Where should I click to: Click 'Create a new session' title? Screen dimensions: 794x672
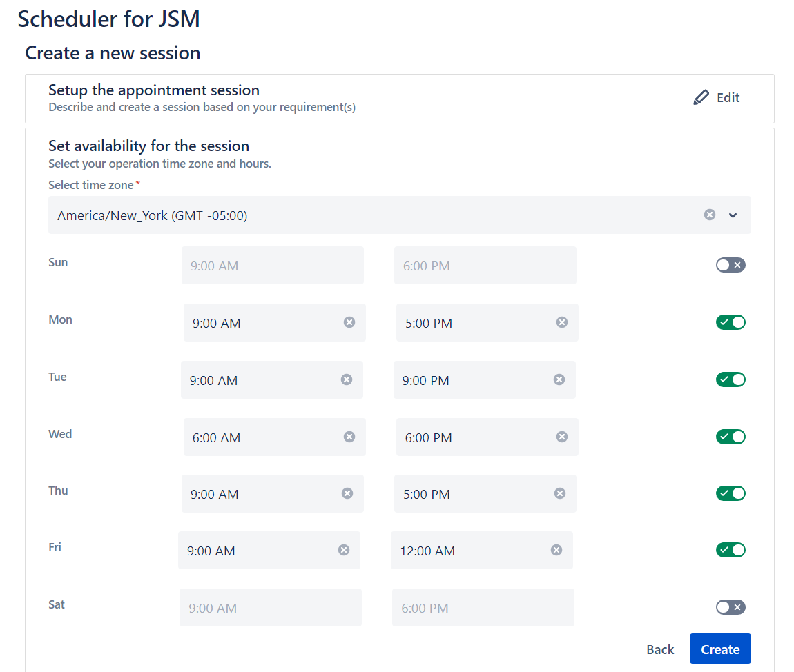point(113,52)
